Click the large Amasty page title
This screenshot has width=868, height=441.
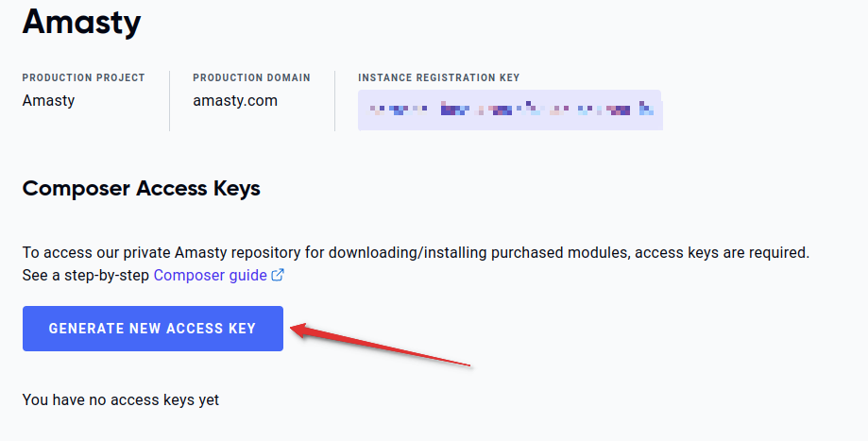(x=81, y=22)
